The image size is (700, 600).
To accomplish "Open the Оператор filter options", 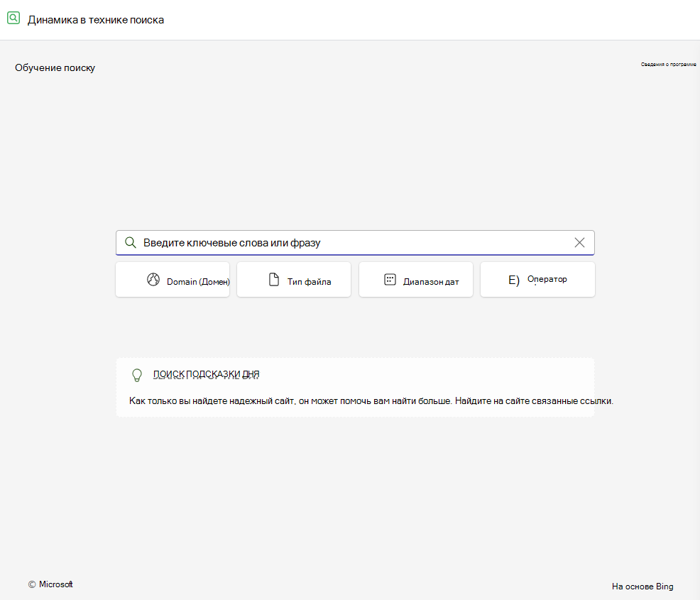I will (537, 280).
